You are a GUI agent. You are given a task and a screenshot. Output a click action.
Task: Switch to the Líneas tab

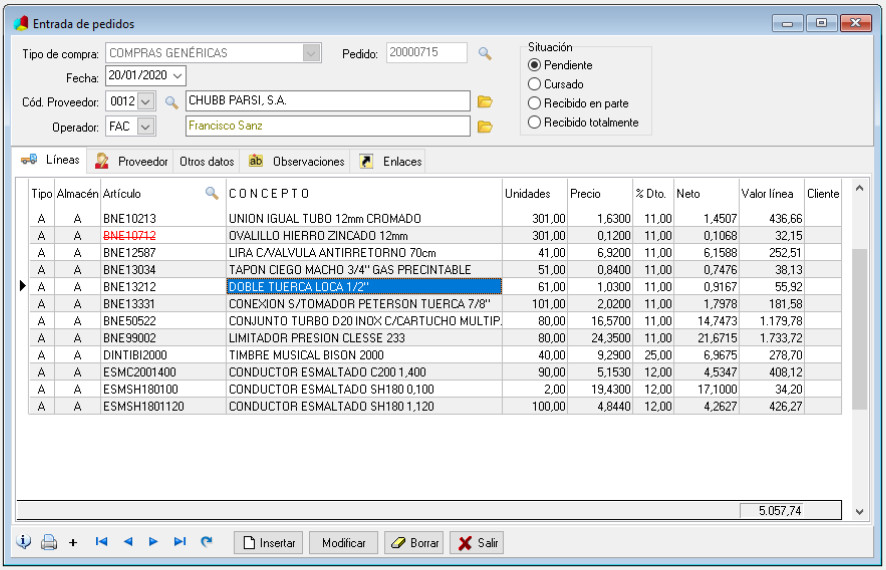click(x=50, y=160)
